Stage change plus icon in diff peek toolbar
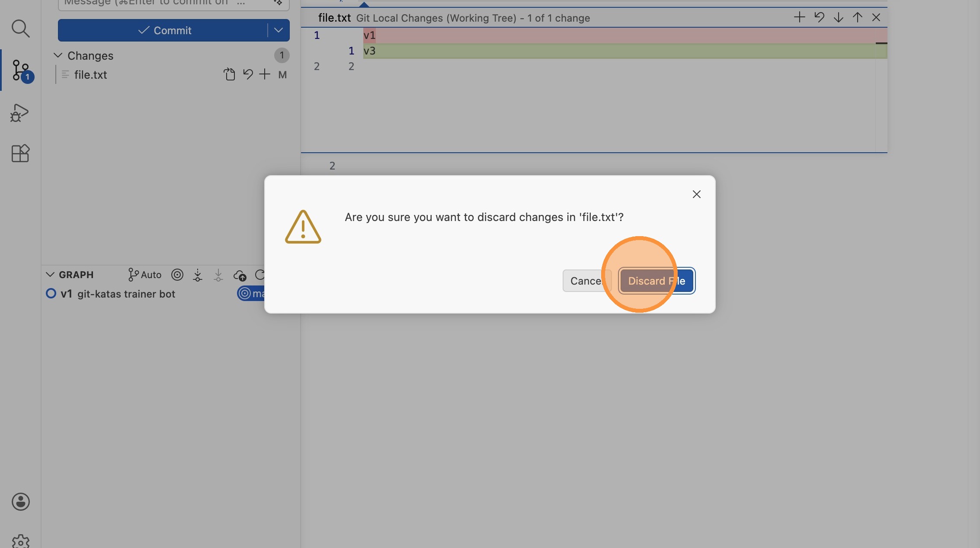The width and height of the screenshot is (980, 548). pyautogui.click(x=799, y=18)
